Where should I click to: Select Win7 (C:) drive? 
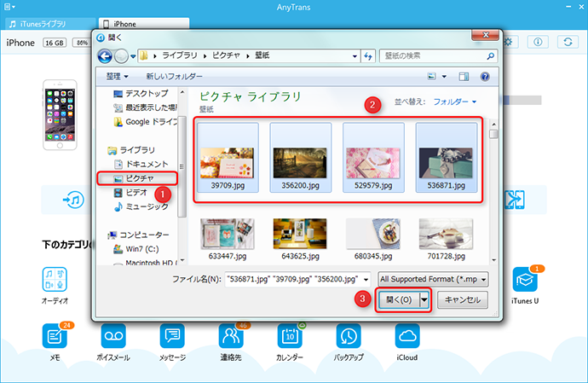(136, 249)
